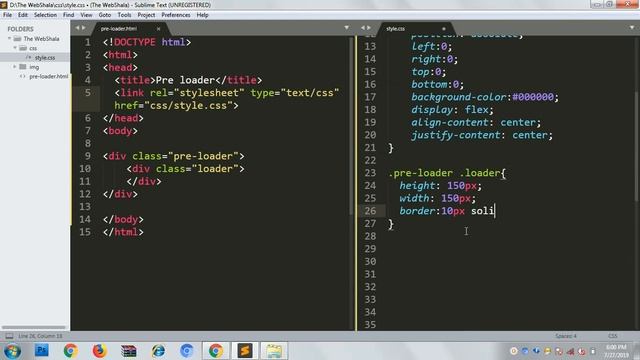640x360 pixels.
Task: Click the system clock in the tray
Action: tap(617, 351)
